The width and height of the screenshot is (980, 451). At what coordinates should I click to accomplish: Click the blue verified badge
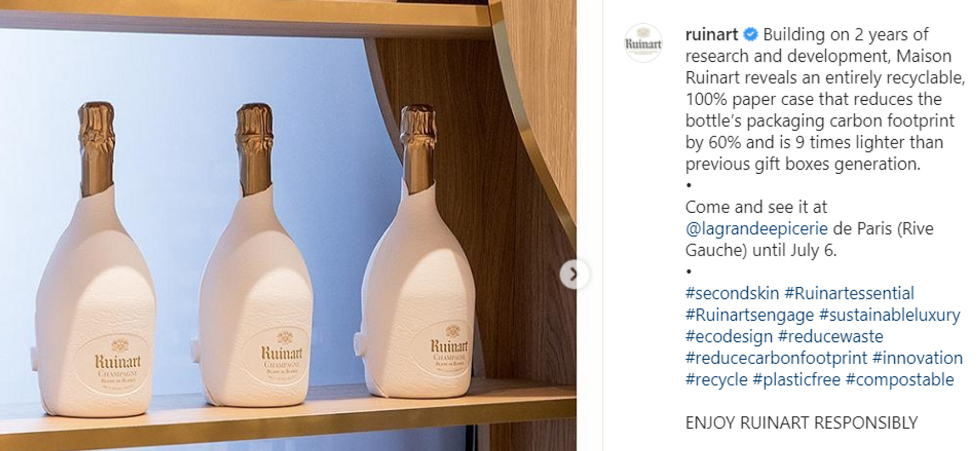(751, 35)
